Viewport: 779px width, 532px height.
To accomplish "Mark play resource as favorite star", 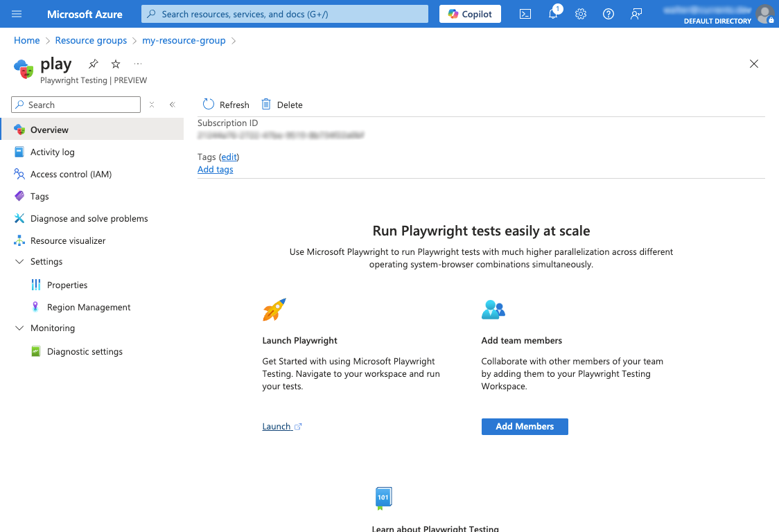I will click(x=116, y=64).
